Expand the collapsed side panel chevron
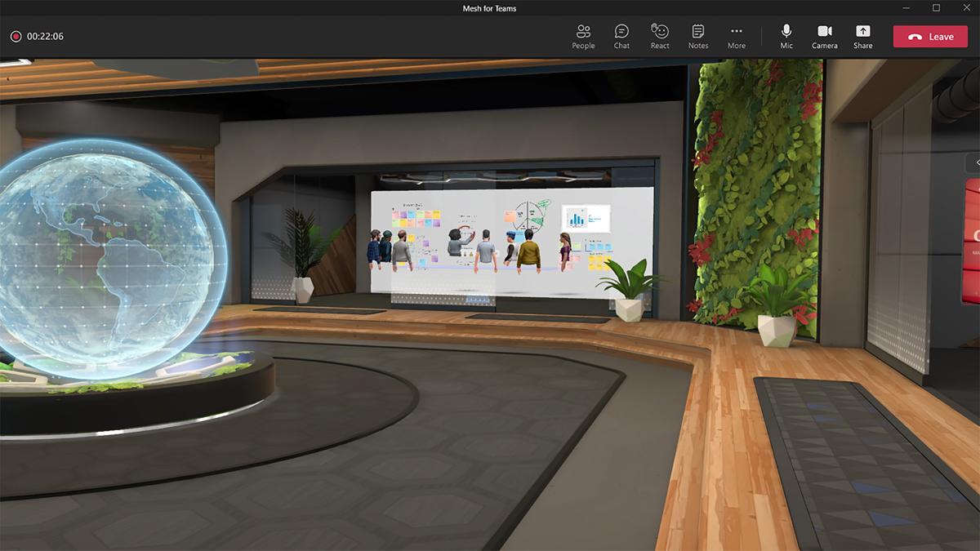 pos(977,162)
